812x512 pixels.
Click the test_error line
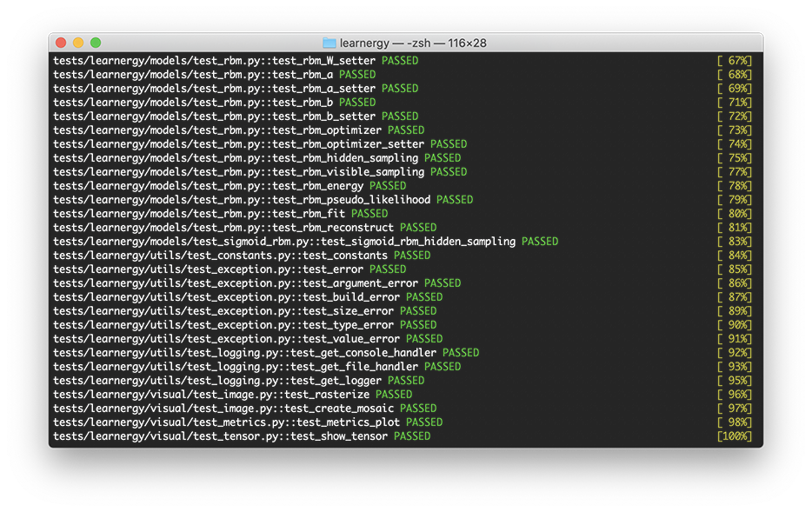pyautogui.click(x=230, y=269)
